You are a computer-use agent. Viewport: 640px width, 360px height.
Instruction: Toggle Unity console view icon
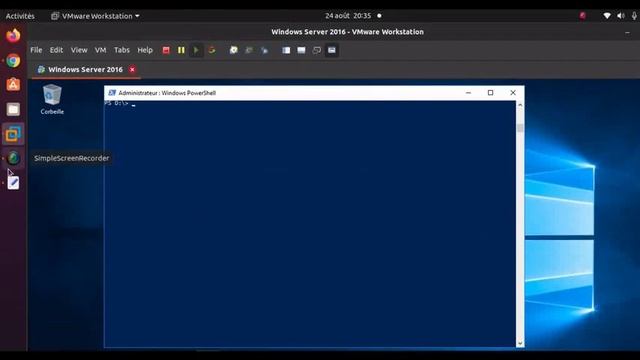click(x=332, y=50)
